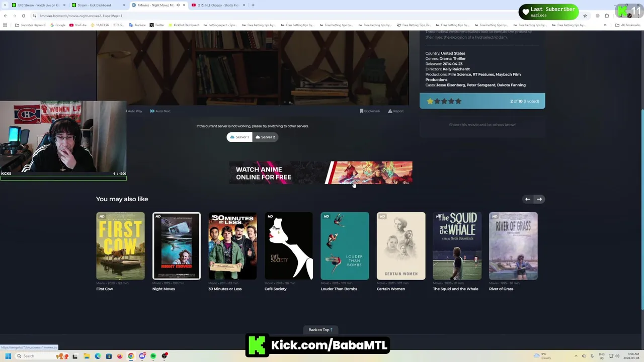Open The Squid and the Whale poster
This screenshot has height=362, width=644.
[x=457, y=246]
